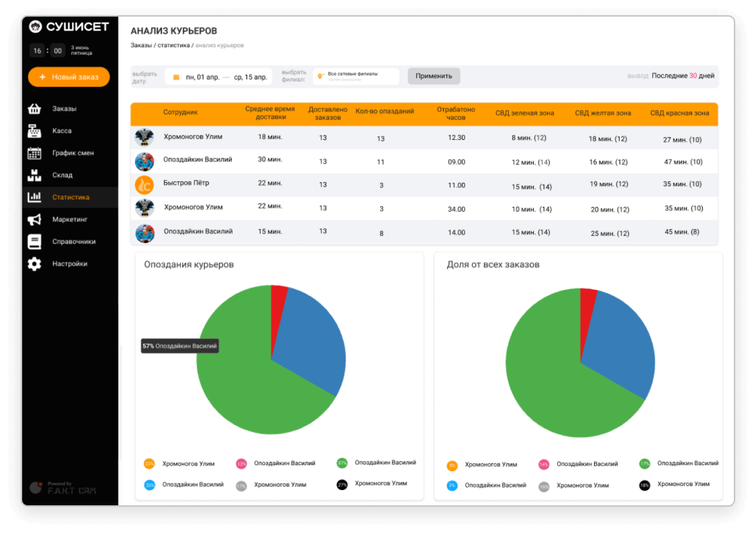756x533 pixels.
Task: Click the location pin icon in branch selector
Action: coord(320,76)
